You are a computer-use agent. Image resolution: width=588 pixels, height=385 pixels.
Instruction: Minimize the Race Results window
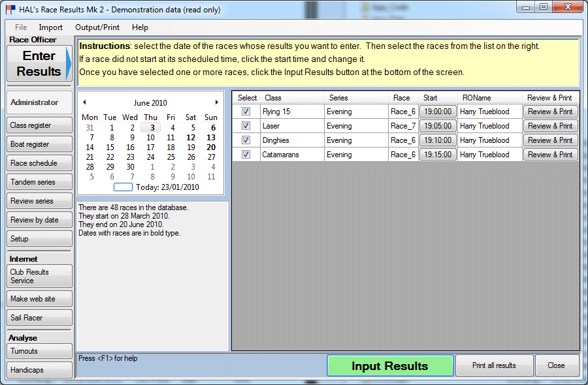(526, 7)
